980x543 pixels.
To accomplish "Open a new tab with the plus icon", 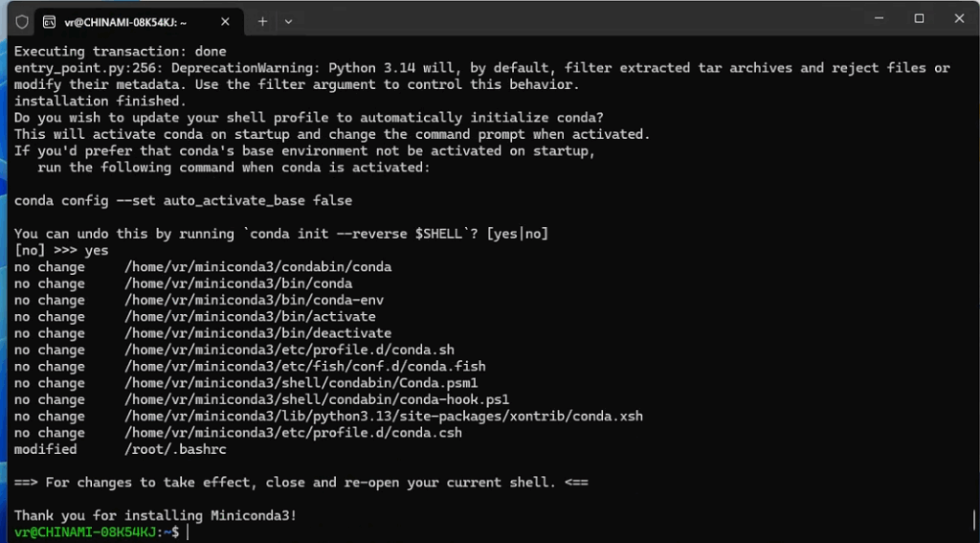I will point(262,20).
